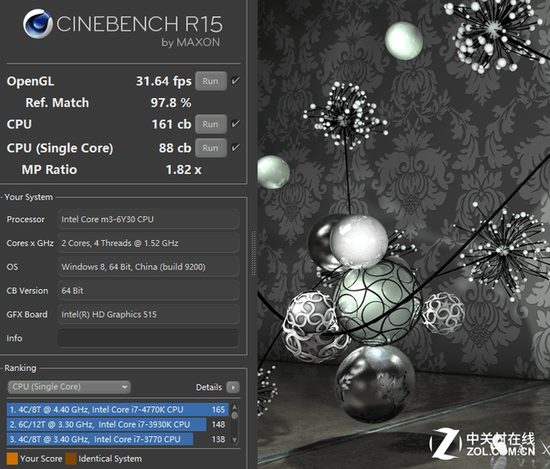Click the CB Version field 64 Bit
Image resolution: width=550 pixels, height=469 pixels.
point(148,291)
